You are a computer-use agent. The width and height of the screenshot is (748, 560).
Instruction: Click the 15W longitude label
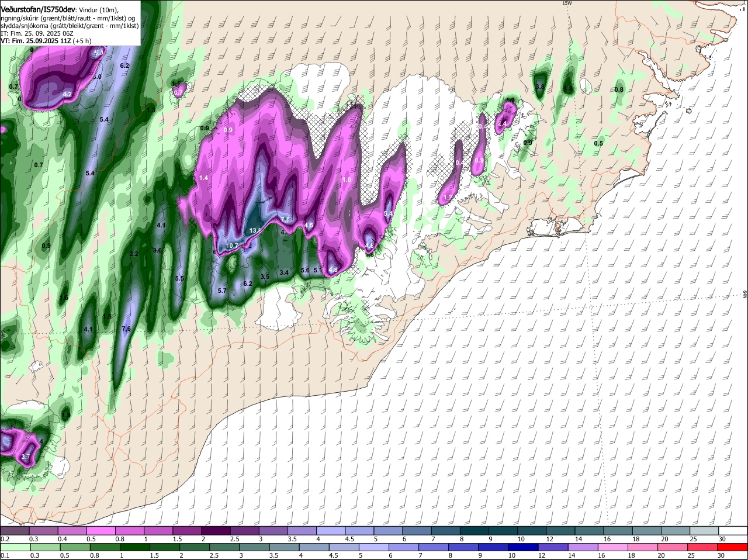(x=567, y=4)
